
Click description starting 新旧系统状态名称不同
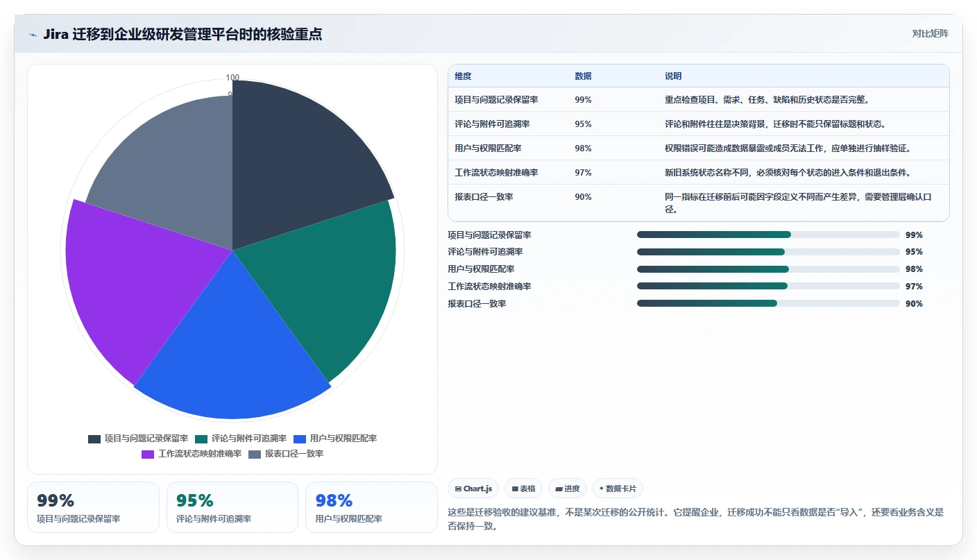pos(788,173)
